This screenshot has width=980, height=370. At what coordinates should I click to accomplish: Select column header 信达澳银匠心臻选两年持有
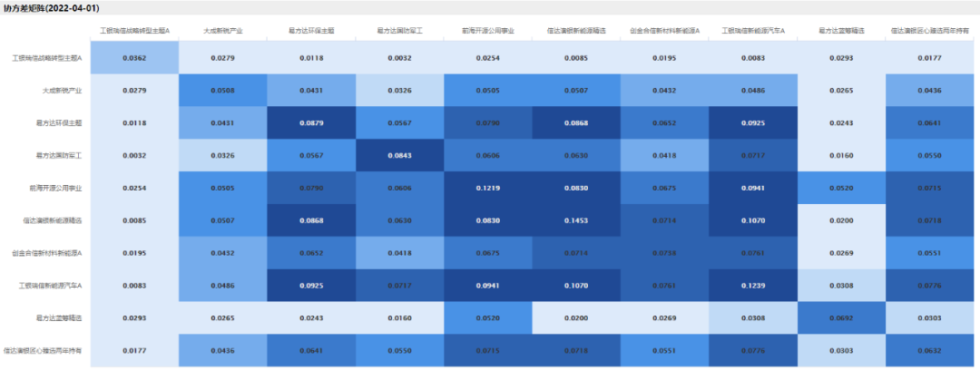(929, 30)
